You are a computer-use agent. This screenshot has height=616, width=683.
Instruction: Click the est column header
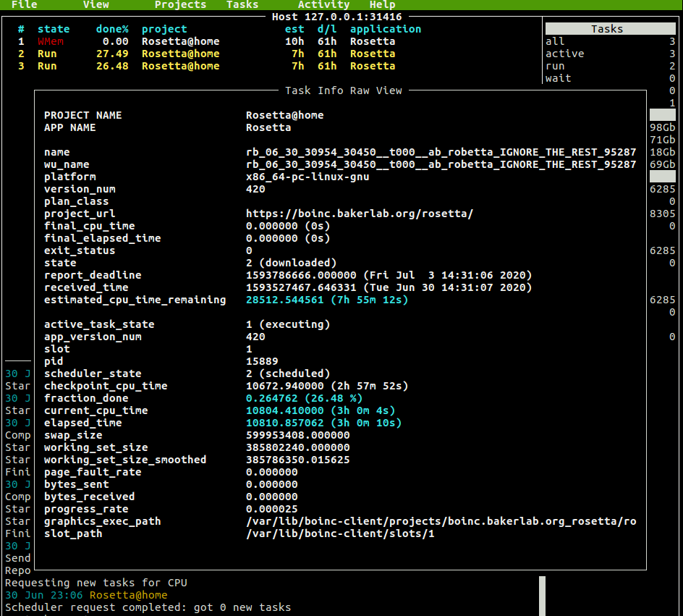click(294, 29)
